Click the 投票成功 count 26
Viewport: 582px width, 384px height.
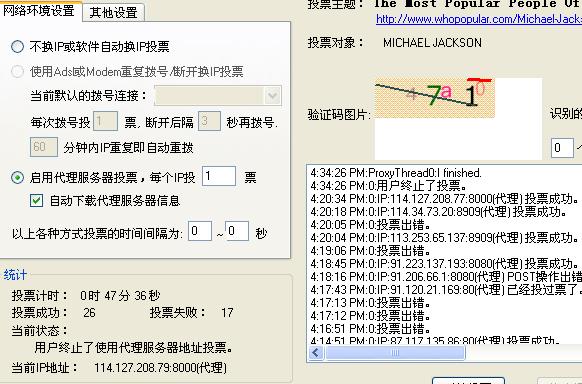coord(89,313)
